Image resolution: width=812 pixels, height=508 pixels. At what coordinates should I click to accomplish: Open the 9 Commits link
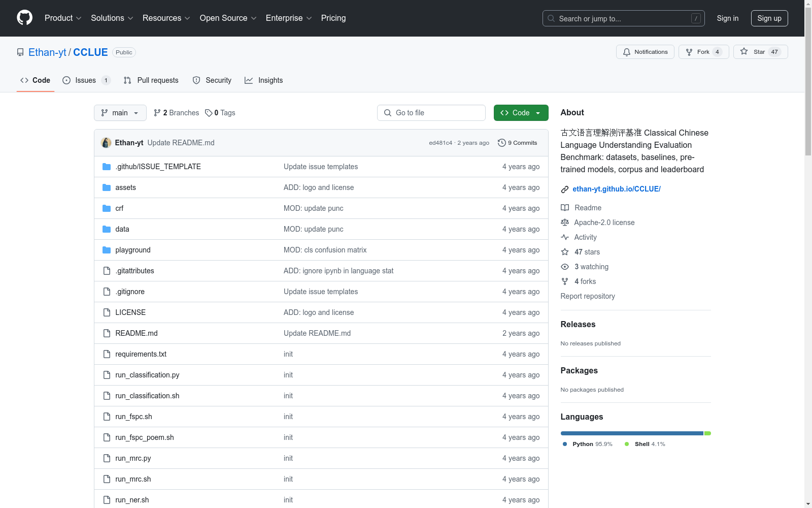pos(518,143)
